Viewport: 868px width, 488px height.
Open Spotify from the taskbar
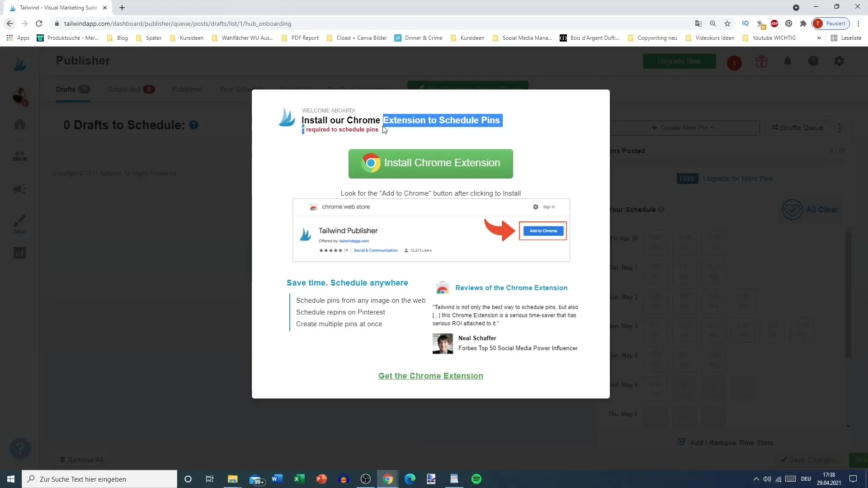(x=476, y=479)
